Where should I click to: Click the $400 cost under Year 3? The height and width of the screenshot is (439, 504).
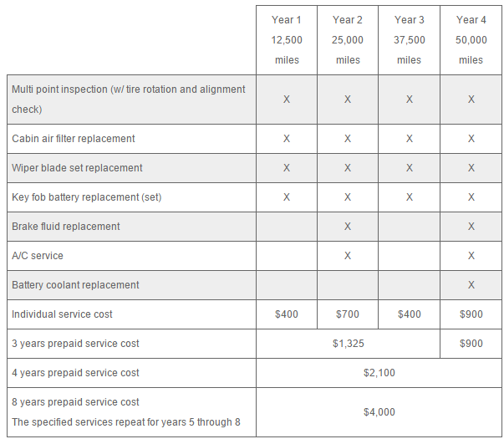click(410, 314)
